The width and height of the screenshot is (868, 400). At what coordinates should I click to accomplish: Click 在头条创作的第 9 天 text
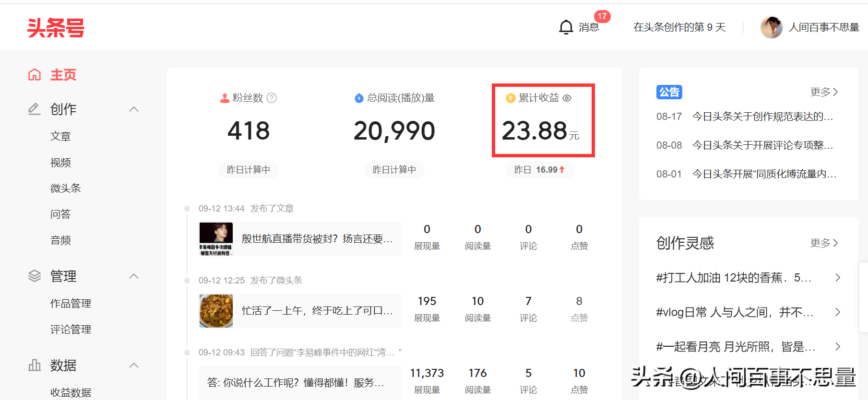(679, 27)
